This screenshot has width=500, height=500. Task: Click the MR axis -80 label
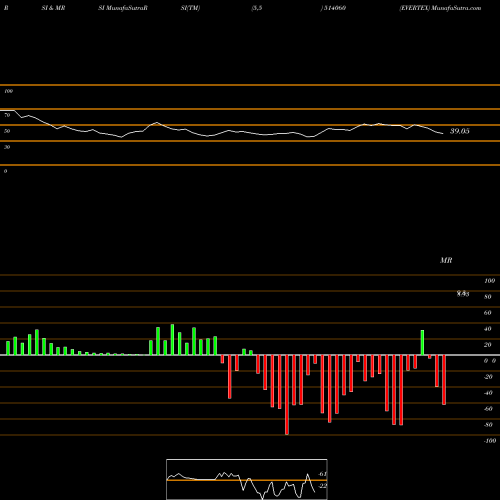tap(488, 425)
